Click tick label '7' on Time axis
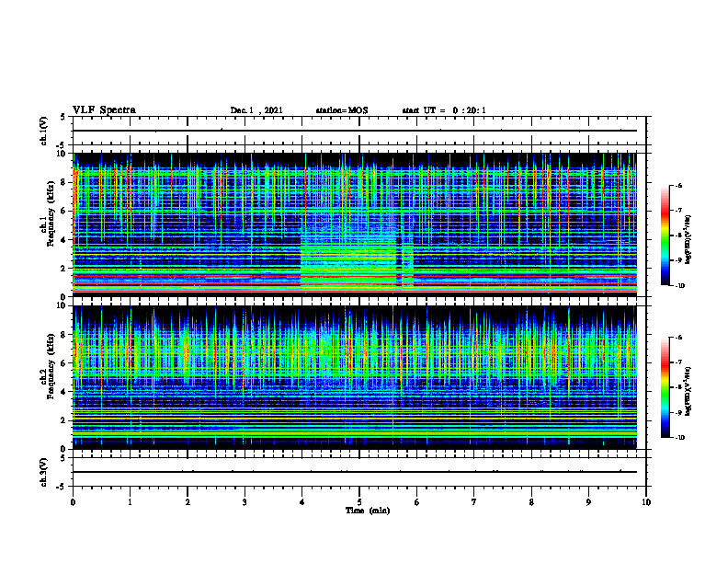 pos(474,502)
